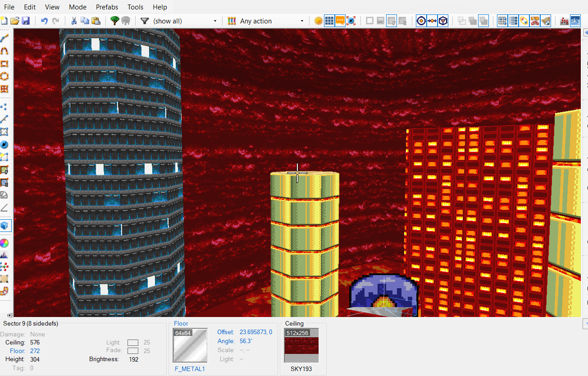Open the (show all) filter dropdown
Viewport: 588px width, 376px height.
click(x=185, y=21)
